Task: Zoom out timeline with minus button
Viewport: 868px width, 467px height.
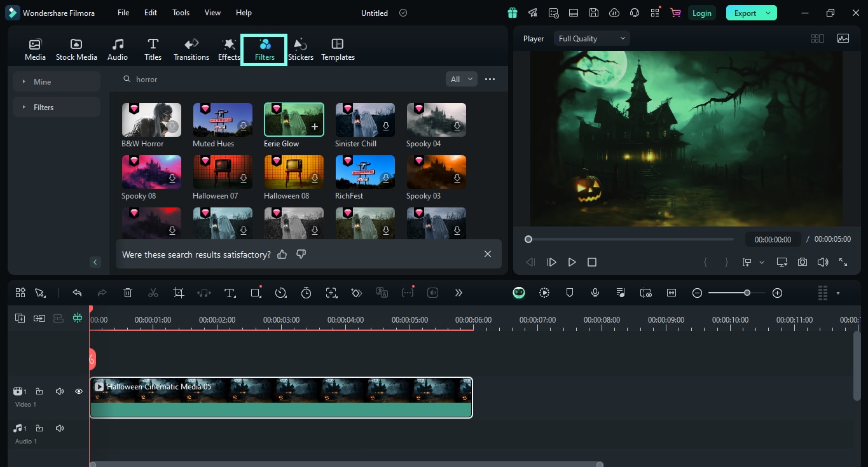Action: tap(697, 293)
